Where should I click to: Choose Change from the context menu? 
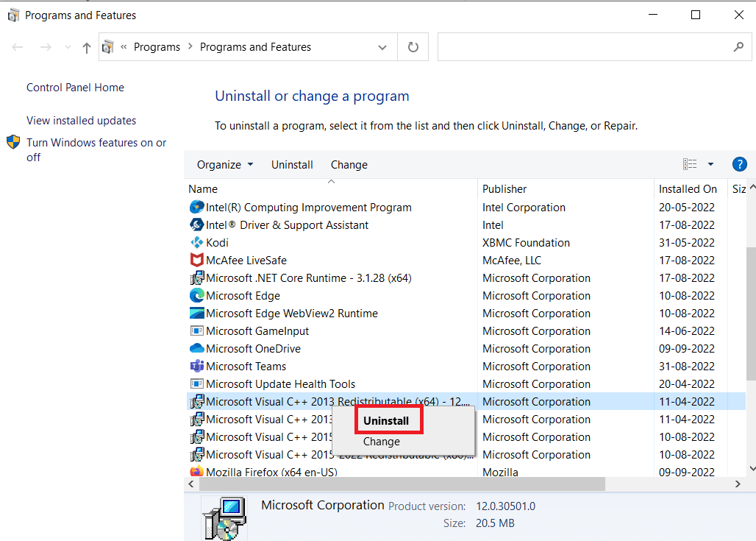pyautogui.click(x=382, y=442)
